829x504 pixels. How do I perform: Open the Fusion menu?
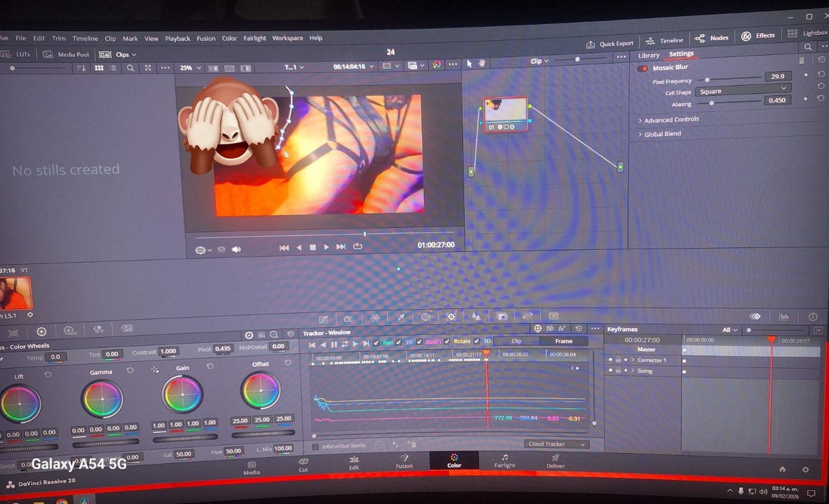pos(206,39)
